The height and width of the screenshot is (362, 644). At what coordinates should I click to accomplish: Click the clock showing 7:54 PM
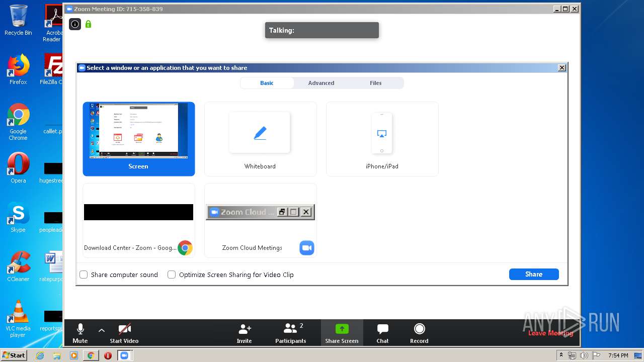(x=617, y=355)
